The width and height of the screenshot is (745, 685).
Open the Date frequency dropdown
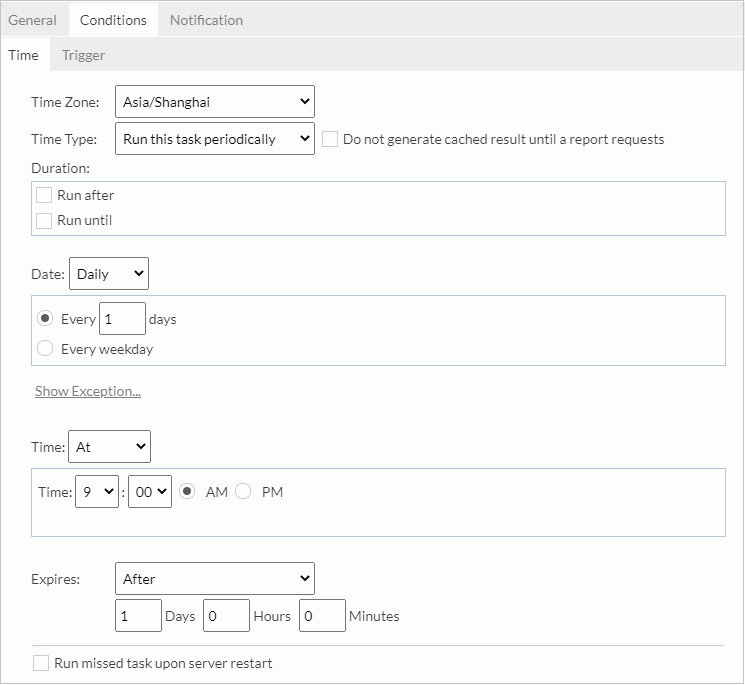pyautogui.click(x=108, y=274)
